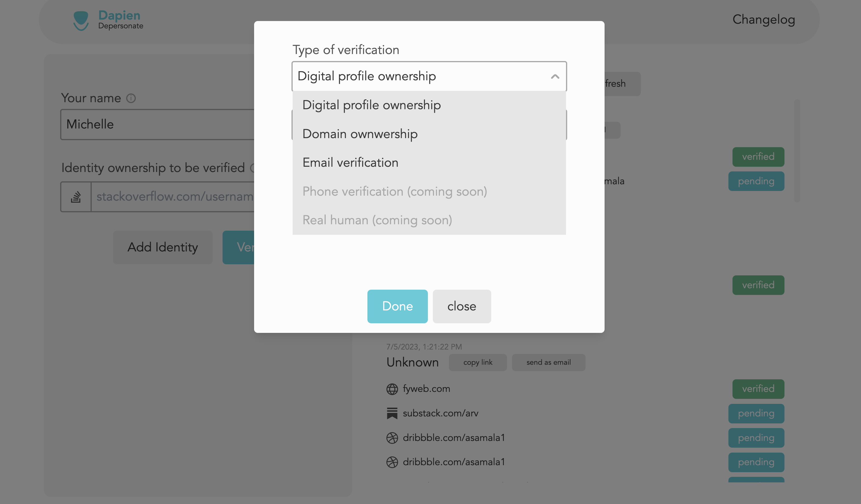Click the Add Identity button

pos(163,247)
